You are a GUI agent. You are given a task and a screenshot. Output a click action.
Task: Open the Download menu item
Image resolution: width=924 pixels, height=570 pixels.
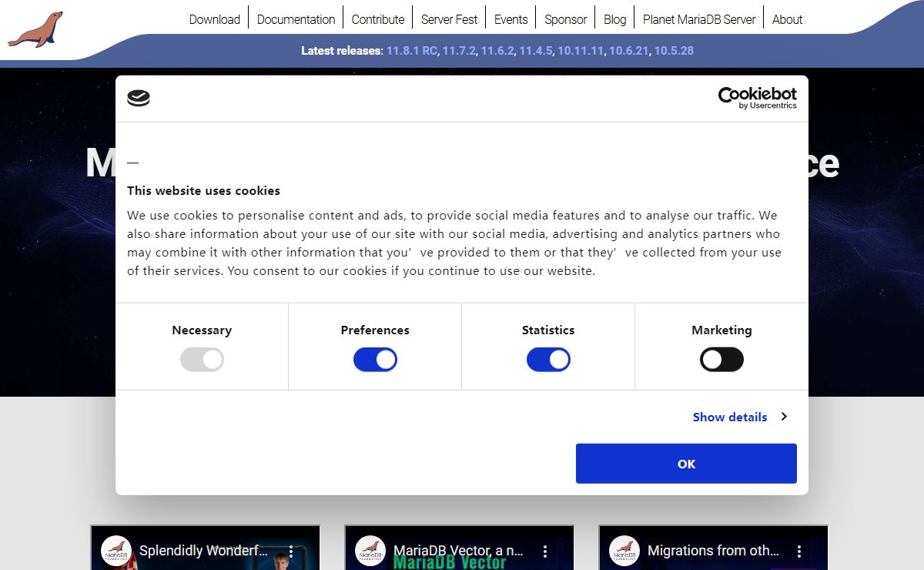pos(215,19)
